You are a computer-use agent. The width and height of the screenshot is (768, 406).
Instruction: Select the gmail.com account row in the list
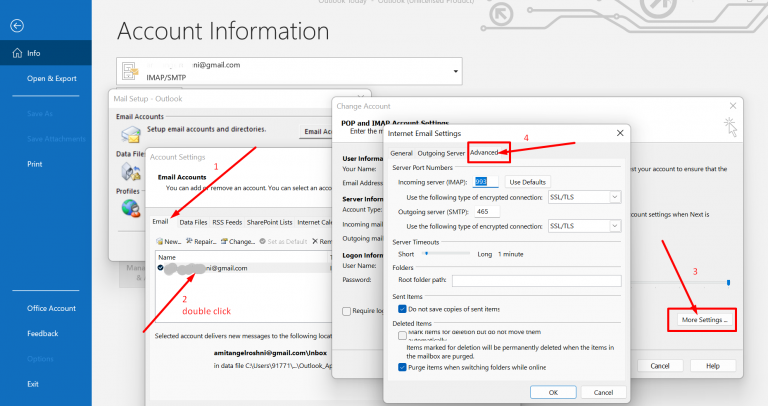(x=244, y=268)
